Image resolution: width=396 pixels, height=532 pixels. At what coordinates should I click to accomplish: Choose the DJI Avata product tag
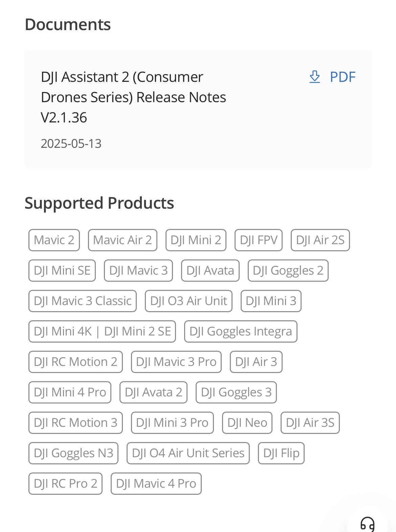(210, 271)
